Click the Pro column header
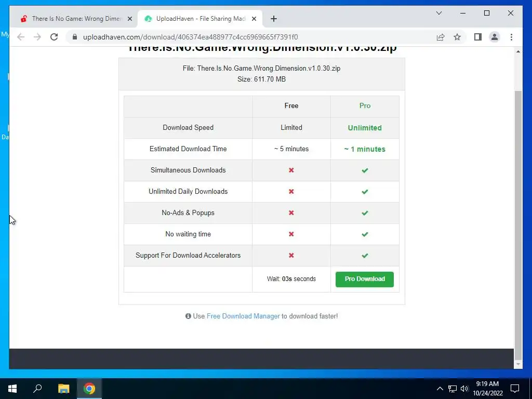Viewport: 532px width, 399px height. pos(365,105)
